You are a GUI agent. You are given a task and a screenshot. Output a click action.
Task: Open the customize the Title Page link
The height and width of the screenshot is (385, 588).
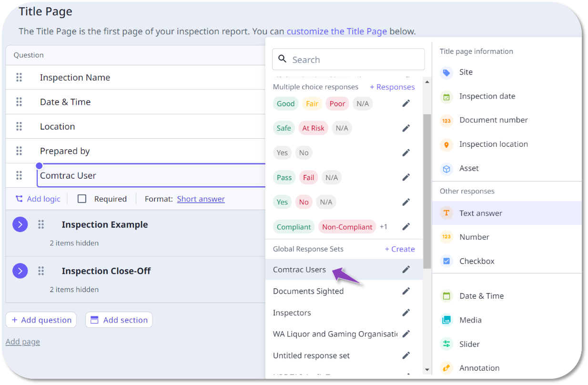pos(336,31)
